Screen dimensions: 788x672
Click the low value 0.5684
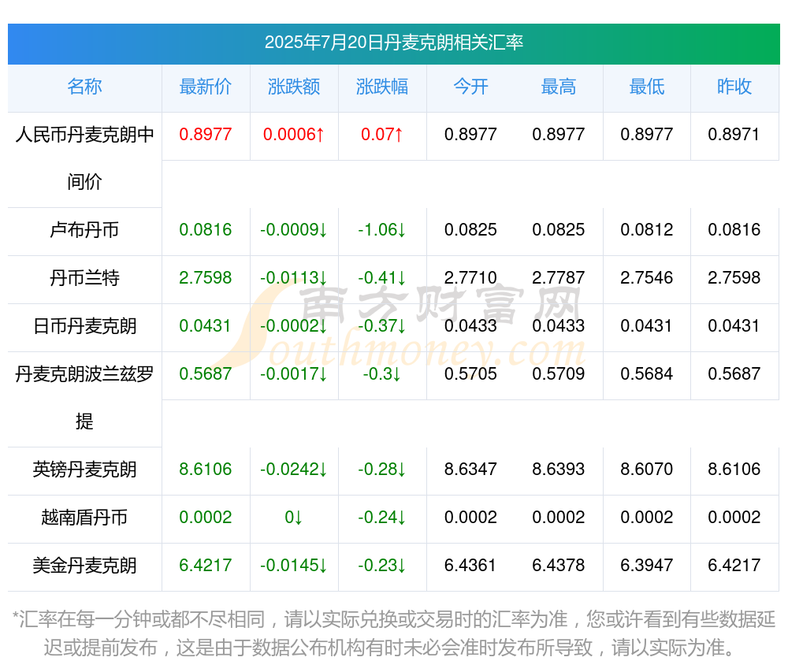pos(647,373)
